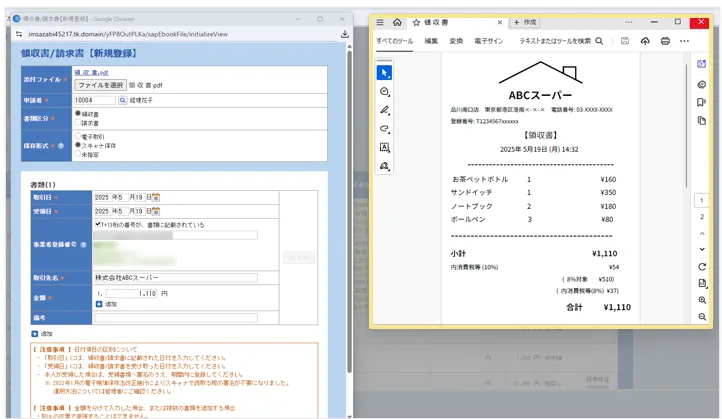722x419 pixels.
Task: Click the print icon in PDF viewer
Action: pyautogui.click(x=664, y=41)
